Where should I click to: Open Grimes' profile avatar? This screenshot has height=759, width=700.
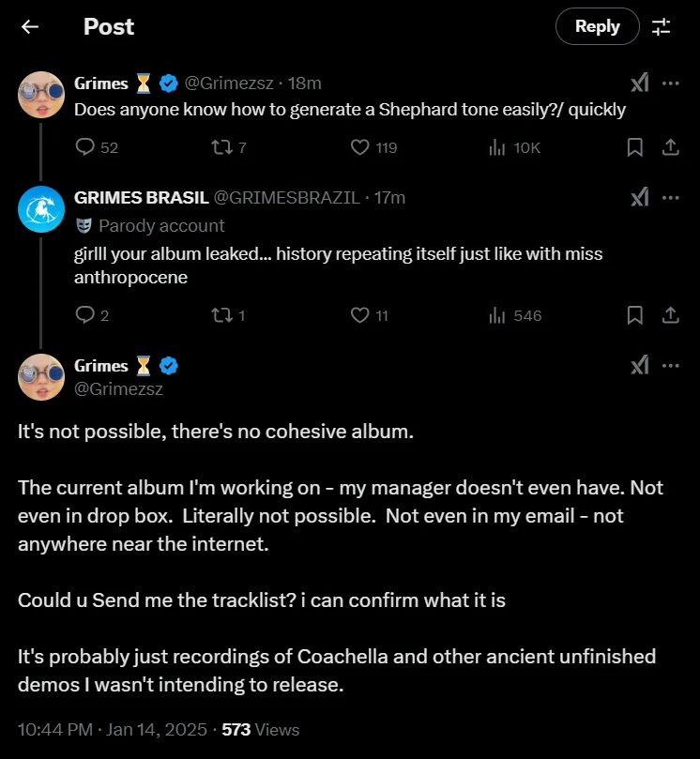pyautogui.click(x=41, y=95)
